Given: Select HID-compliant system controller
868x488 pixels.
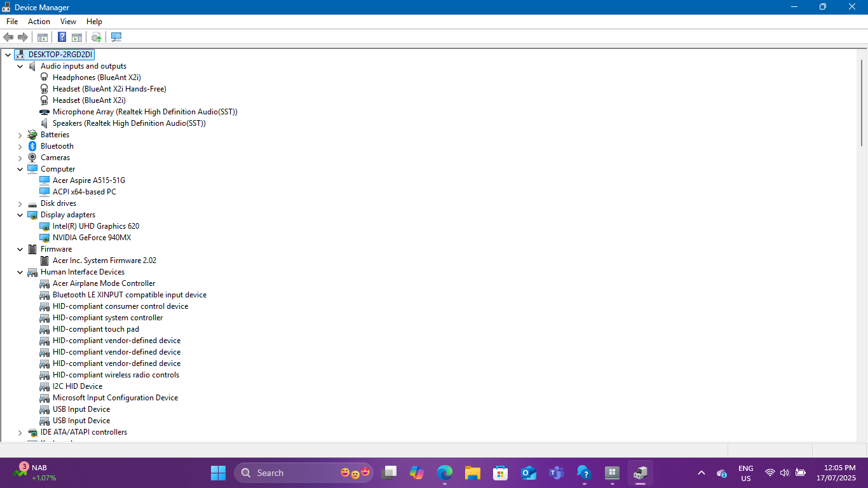Looking at the screenshot, I should click(x=107, y=318).
